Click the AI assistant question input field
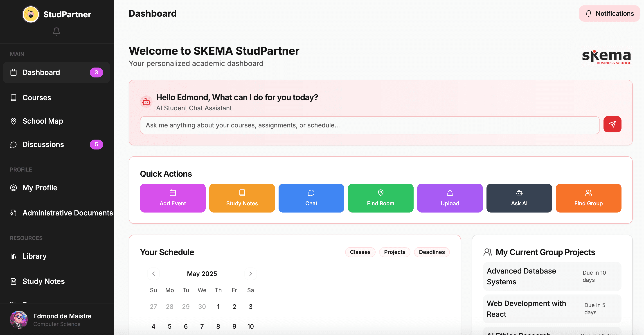Viewport: 644px width, 335px height. click(x=369, y=125)
